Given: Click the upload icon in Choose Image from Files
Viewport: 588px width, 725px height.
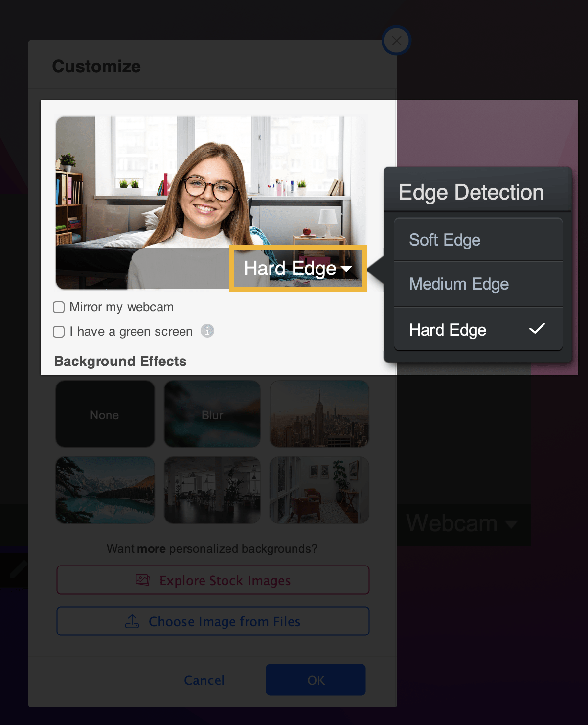Looking at the screenshot, I should click(132, 621).
